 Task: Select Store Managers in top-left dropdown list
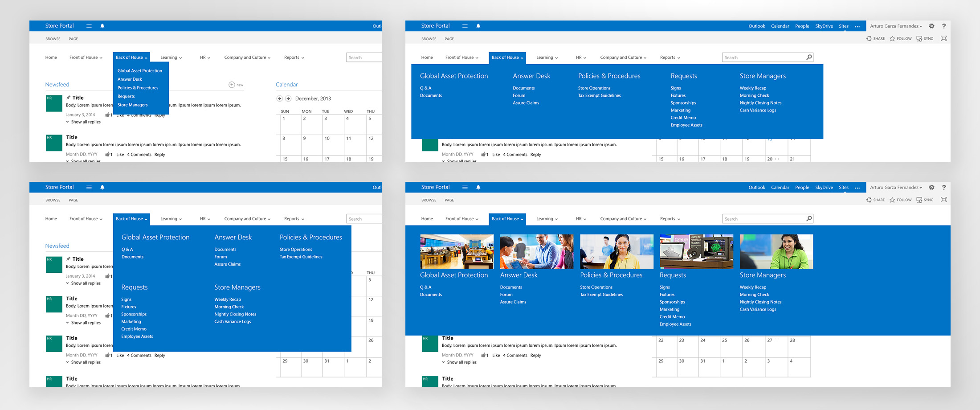133,105
